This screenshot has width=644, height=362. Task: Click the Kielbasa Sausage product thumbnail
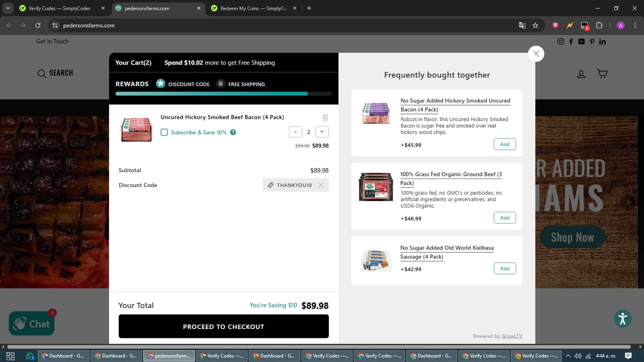(x=376, y=260)
